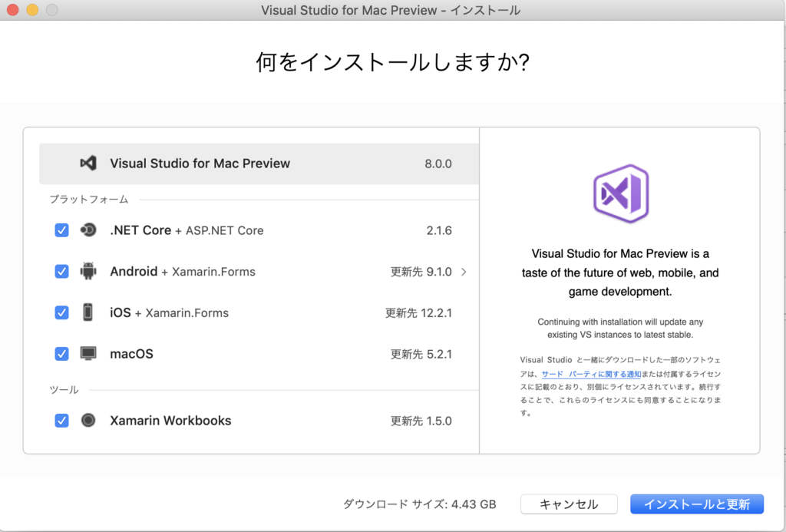
Task: Click the インストールと更新 button
Action: pos(697,504)
